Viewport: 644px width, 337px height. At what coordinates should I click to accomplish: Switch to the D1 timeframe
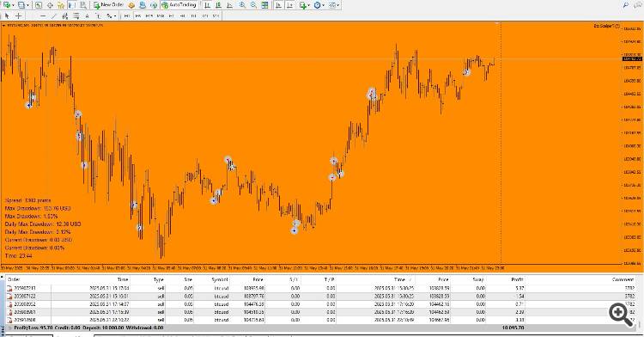(x=193, y=15)
